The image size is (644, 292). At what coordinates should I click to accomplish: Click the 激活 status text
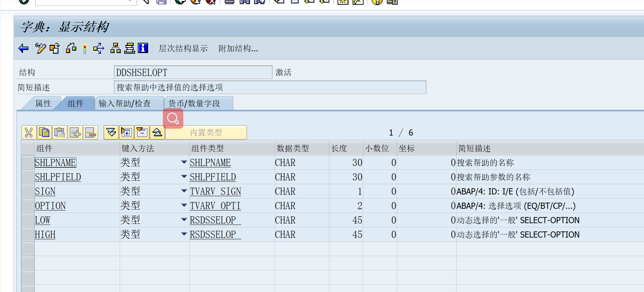click(x=284, y=72)
